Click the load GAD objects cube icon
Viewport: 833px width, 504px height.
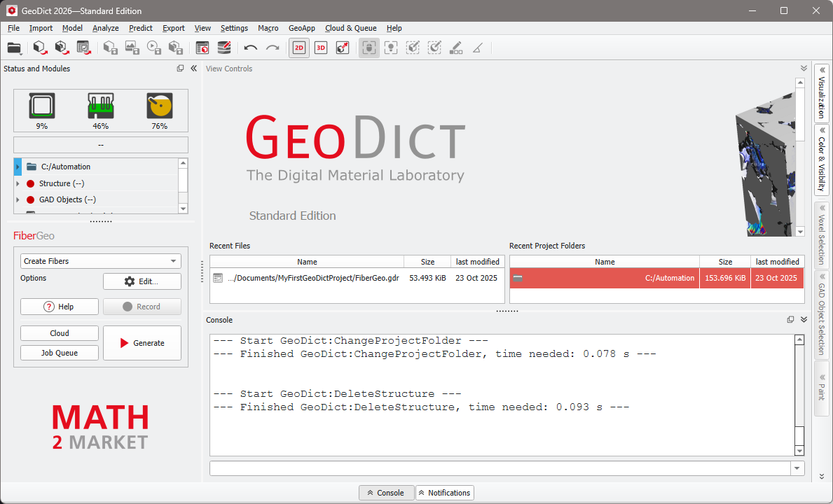pos(62,48)
